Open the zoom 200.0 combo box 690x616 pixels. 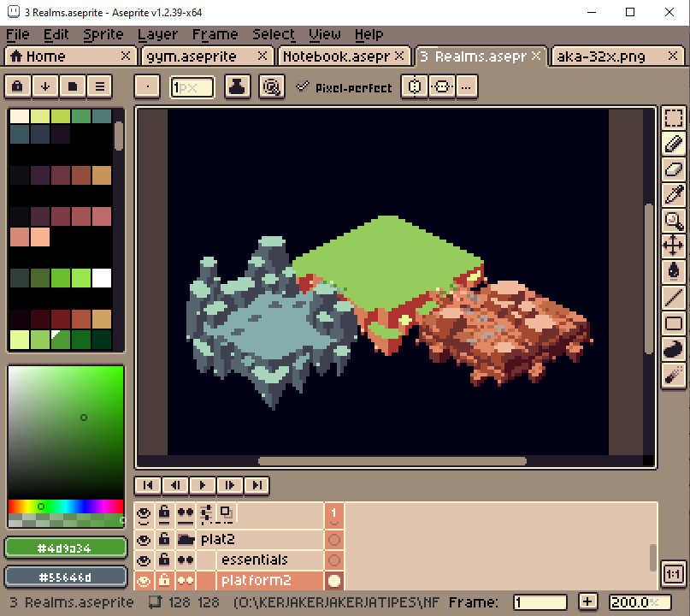coord(640,602)
